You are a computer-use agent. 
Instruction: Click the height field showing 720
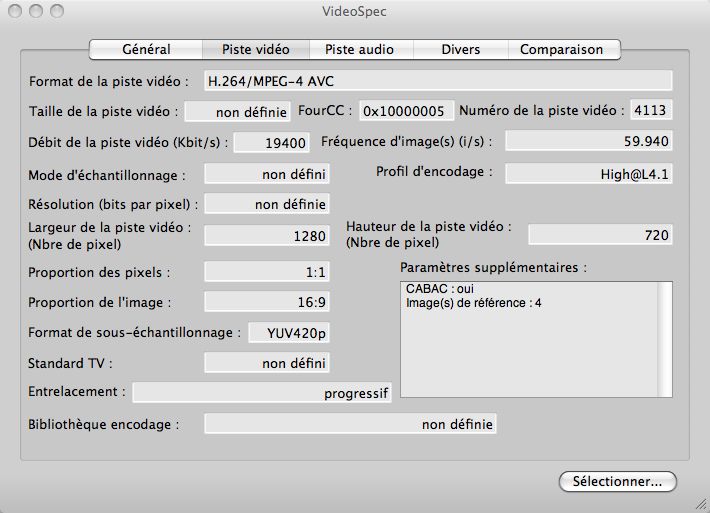[x=599, y=235]
